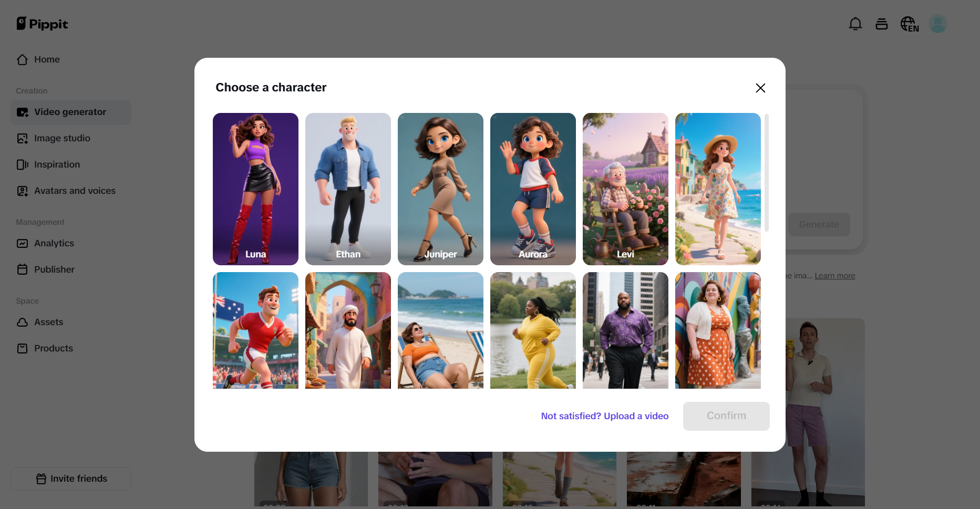This screenshot has height=509, width=980.
Task: Click the Learn more link
Action: [835, 276]
